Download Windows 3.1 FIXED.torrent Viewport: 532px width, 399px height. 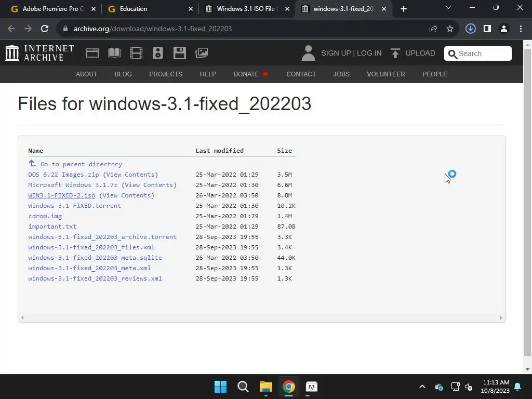click(x=74, y=206)
